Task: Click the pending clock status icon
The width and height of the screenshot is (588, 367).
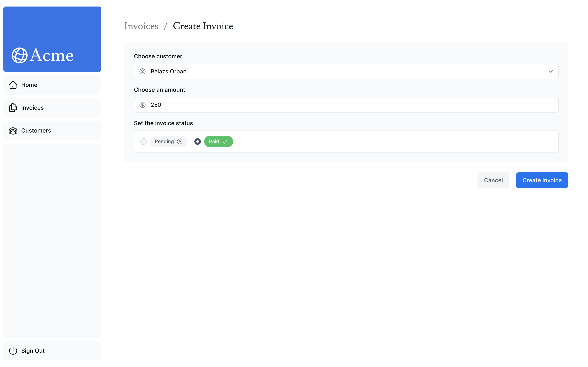Action: click(x=179, y=141)
